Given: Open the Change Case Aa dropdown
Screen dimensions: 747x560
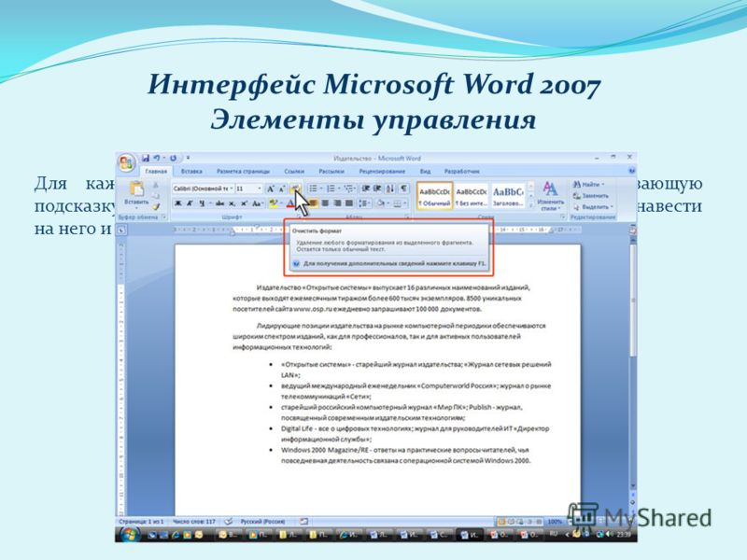Looking at the screenshot, I should (258, 203).
